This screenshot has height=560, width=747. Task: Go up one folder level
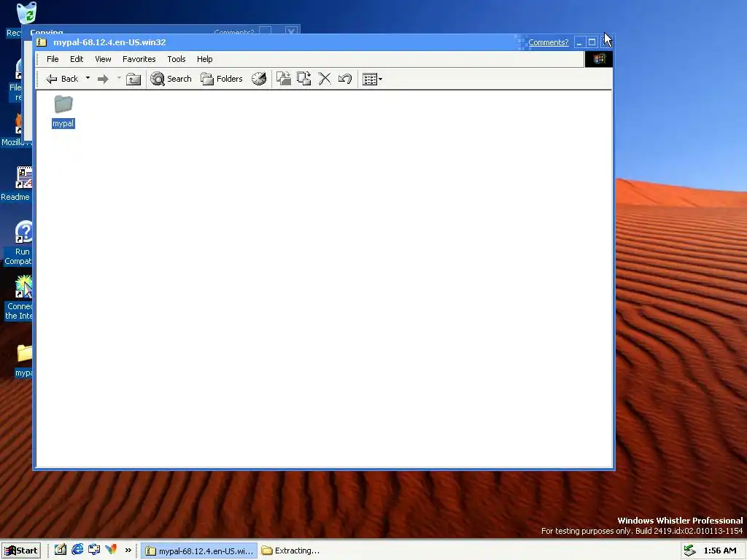coord(133,79)
